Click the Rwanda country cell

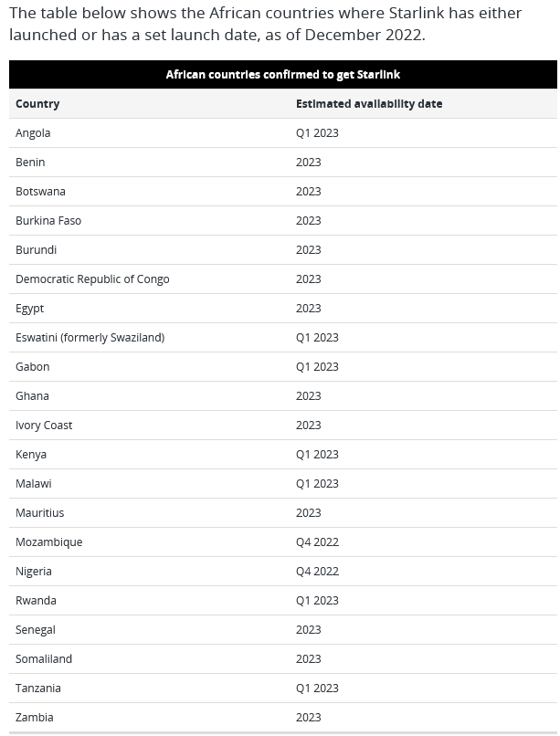pos(36,600)
